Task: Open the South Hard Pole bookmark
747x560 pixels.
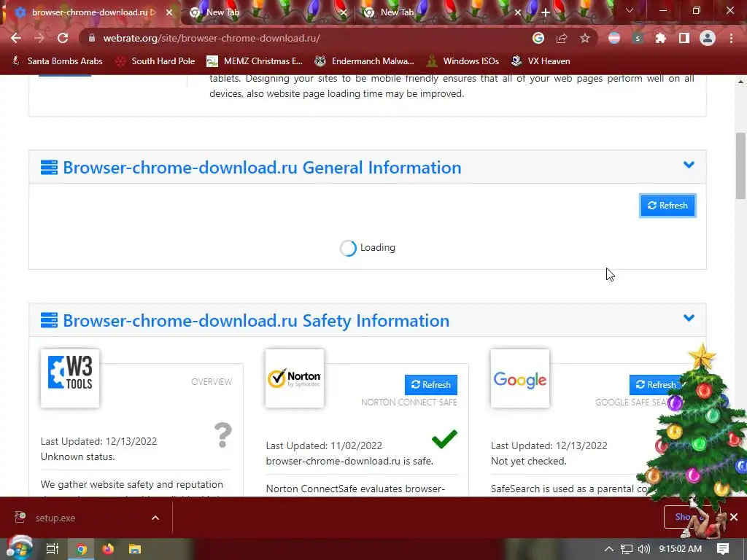Action: pyautogui.click(x=156, y=61)
